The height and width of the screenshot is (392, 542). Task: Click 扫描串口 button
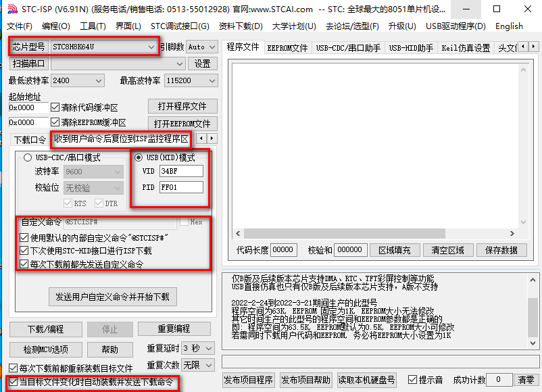coord(28,64)
